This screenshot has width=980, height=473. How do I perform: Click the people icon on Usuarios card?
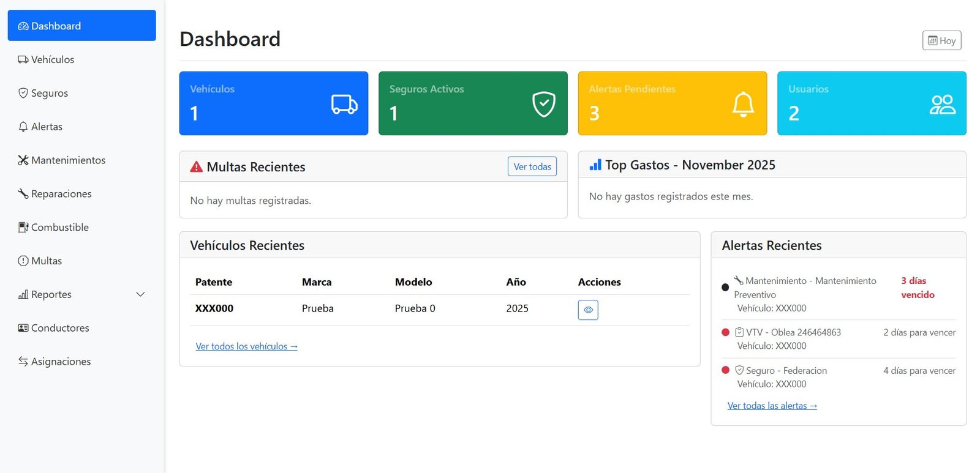coord(943,105)
